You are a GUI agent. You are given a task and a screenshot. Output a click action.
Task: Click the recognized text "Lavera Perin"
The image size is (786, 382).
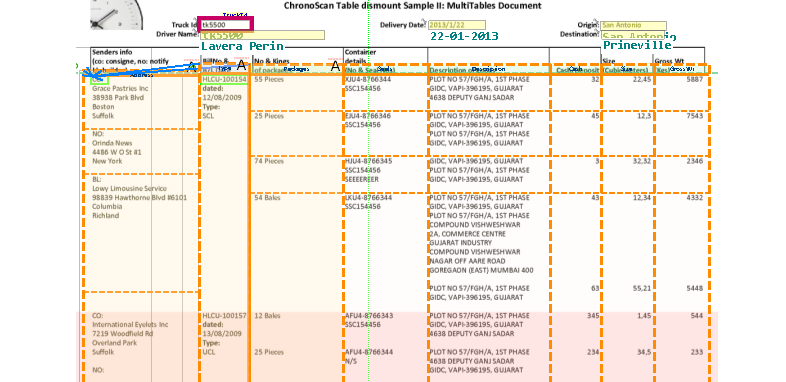[x=242, y=46]
